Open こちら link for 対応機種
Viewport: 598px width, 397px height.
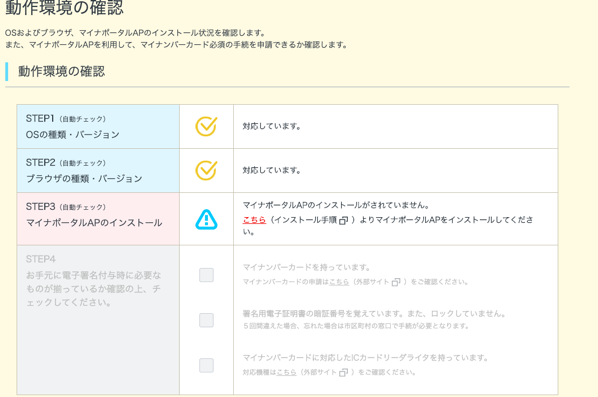(x=286, y=372)
